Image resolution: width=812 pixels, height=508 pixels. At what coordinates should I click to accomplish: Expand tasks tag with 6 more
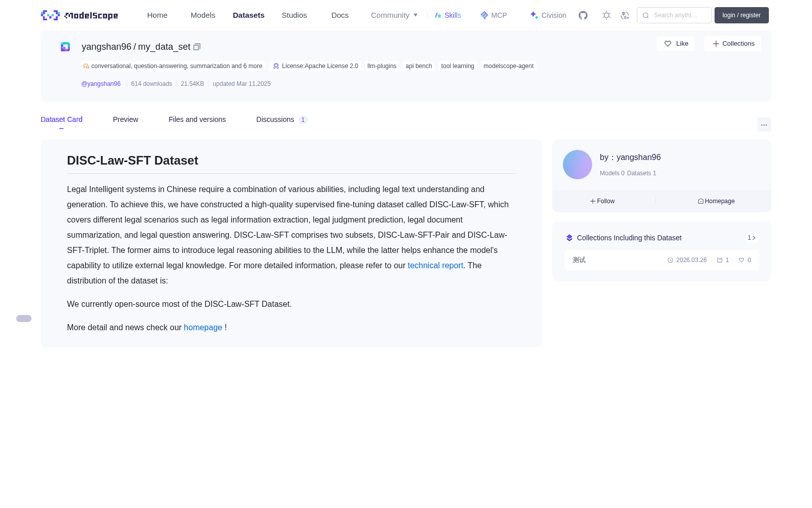(x=173, y=66)
